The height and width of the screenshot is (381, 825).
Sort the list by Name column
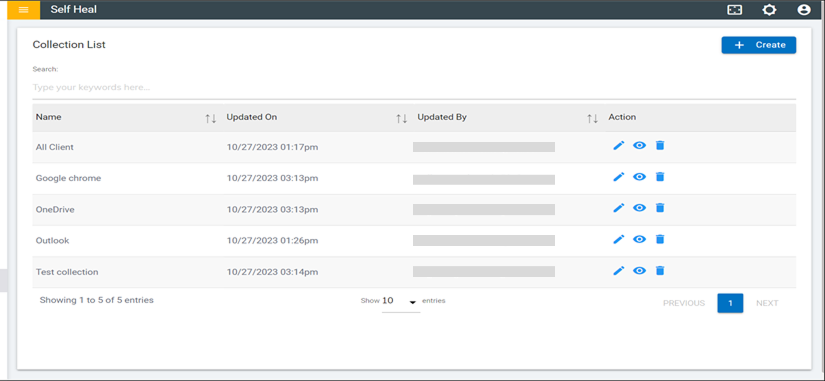click(210, 118)
